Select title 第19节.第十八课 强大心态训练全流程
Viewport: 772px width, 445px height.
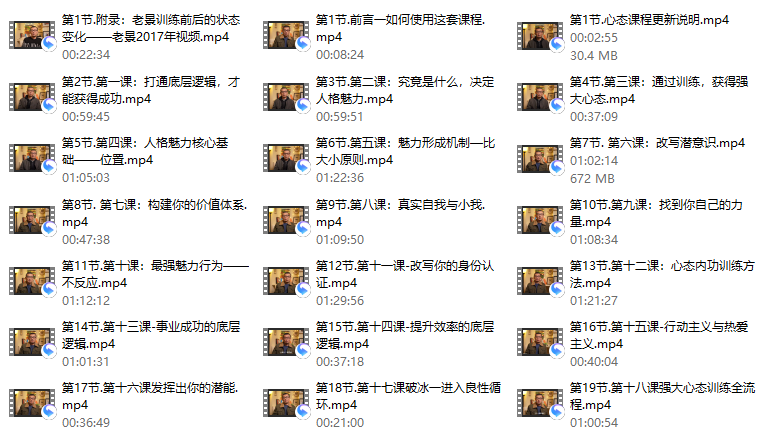coord(662,396)
